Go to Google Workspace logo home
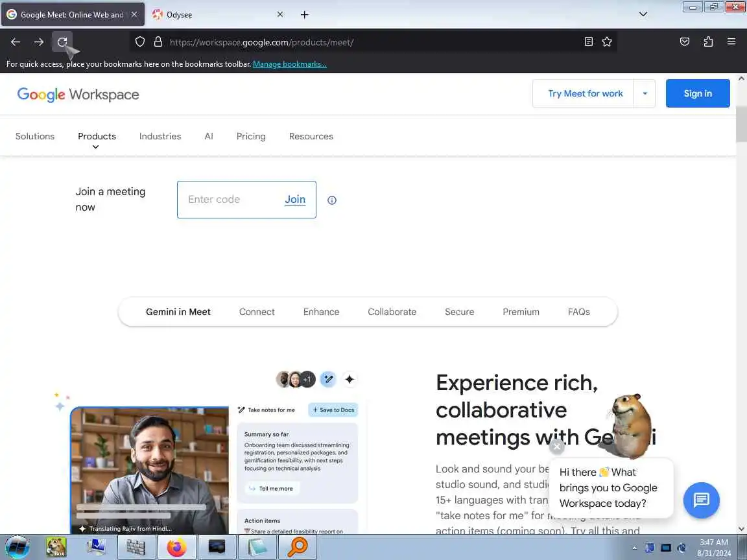The image size is (747, 560). point(78,94)
